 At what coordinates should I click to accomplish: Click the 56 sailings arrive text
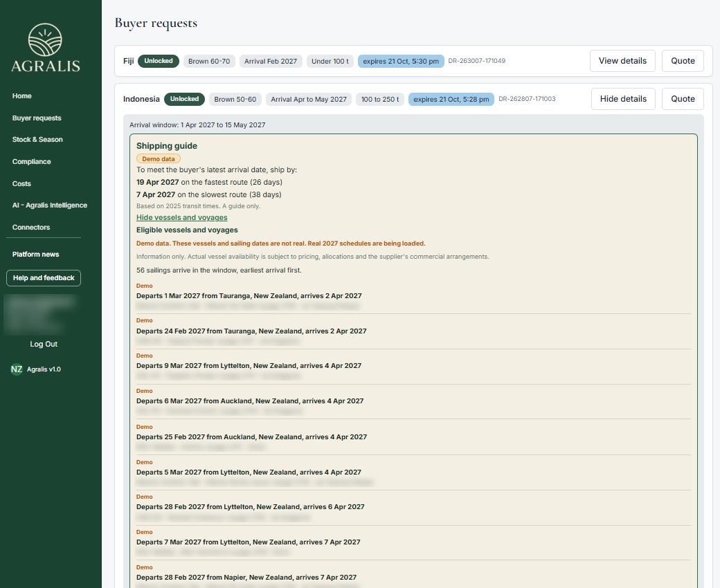click(219, 270)
